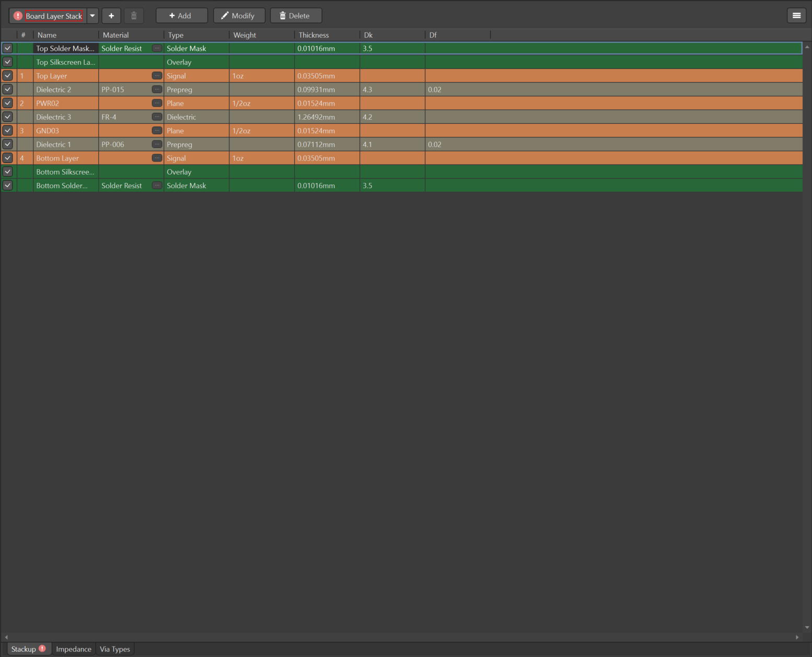Open material picker for Top Solder Mask

pos(157,48)
